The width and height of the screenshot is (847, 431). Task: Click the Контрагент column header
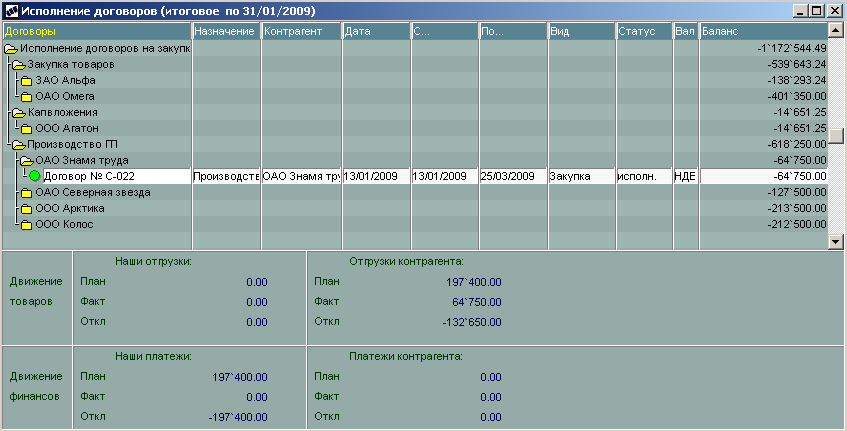click(x=301, y=31)
